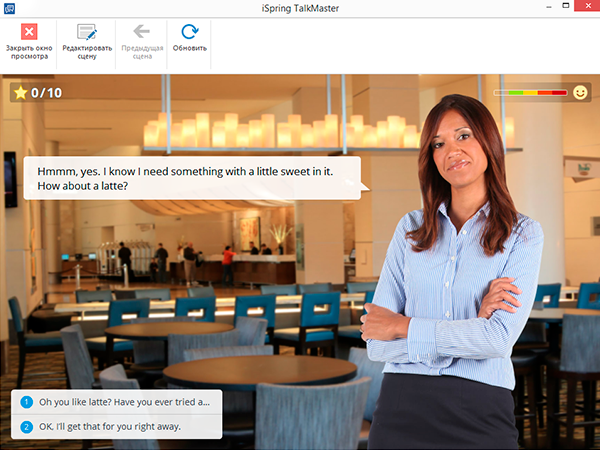
Task: Click the Редактировать сцену pencil icon
Action: point(87,32)
